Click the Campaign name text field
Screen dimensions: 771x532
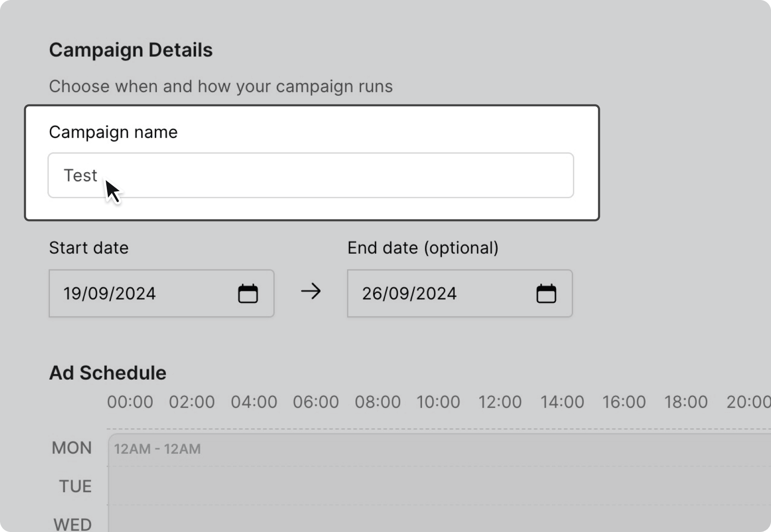[x=311, y=175]
